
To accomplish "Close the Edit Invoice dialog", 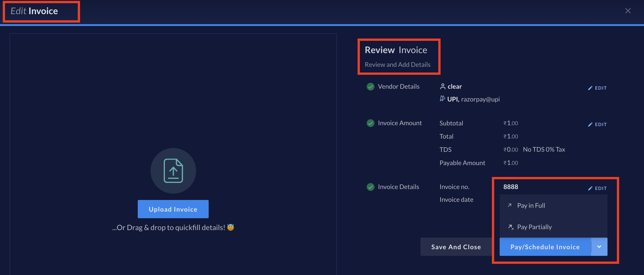I will click(x=628, y=10).
